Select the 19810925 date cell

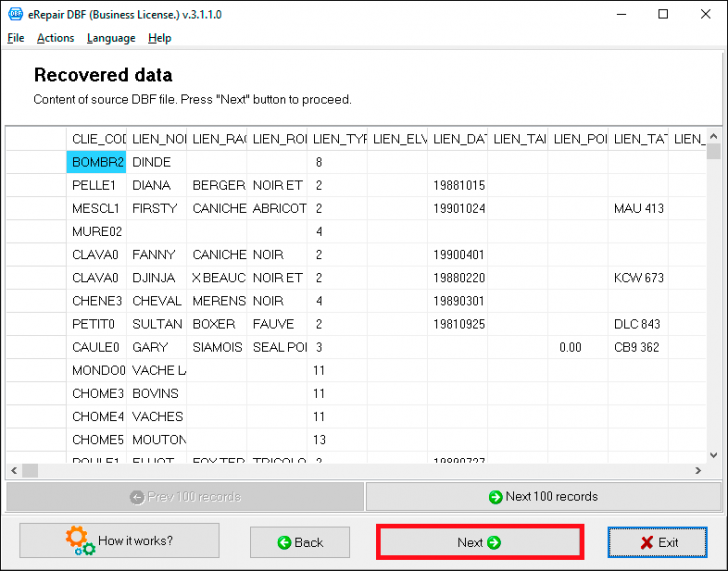pyautogui.click(x=458, y=324)
